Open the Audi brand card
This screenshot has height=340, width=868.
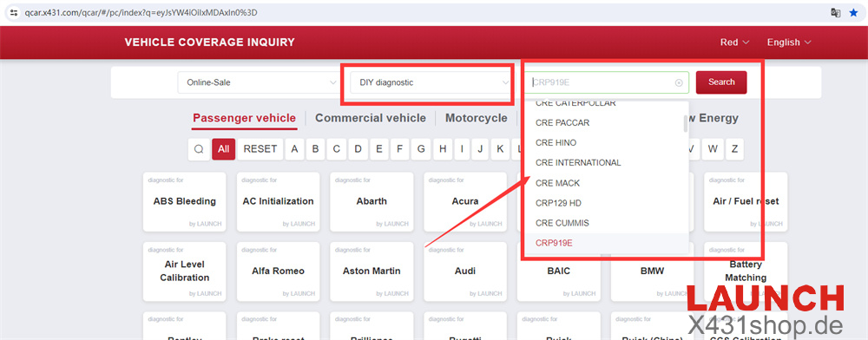(x=465, y=271)
